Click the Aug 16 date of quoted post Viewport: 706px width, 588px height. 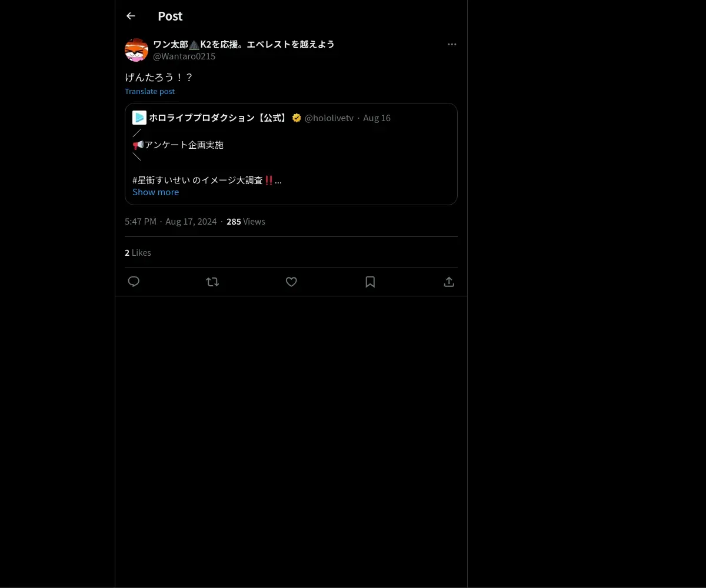(377, 118)
